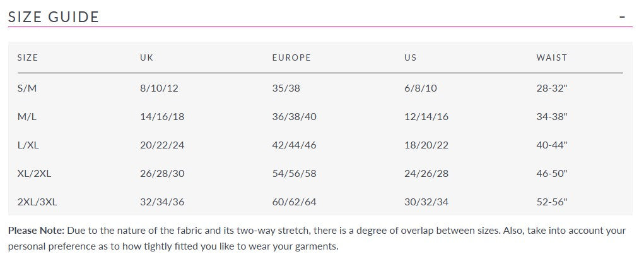Select the S/M size row label
644x266 pixels.
[27, 88]
